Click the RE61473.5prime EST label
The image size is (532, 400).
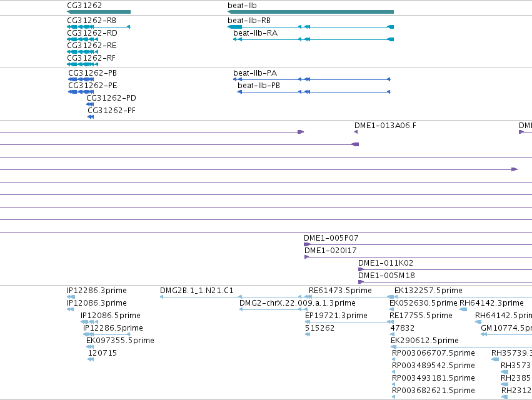click(340, 291)
